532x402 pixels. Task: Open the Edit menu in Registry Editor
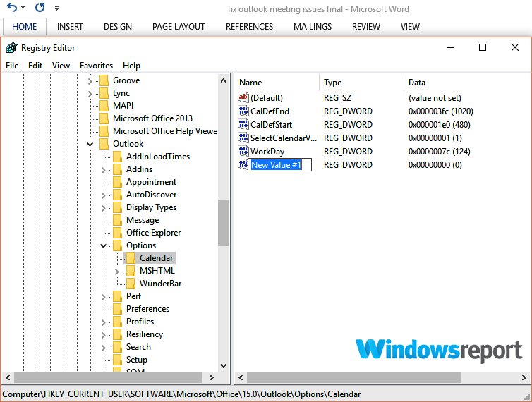click(x=35, y=66)
